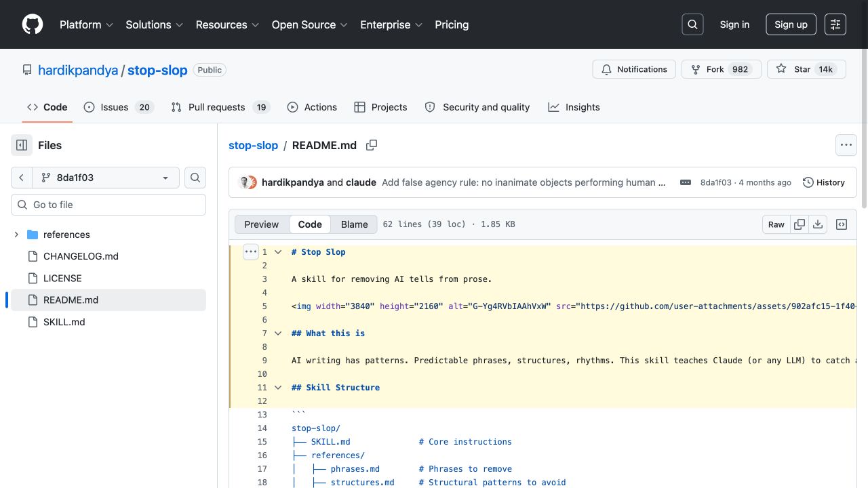Viewport: 868px width, 488px height.
Task: Switch to the Blame view
Action: pos(355,224)
